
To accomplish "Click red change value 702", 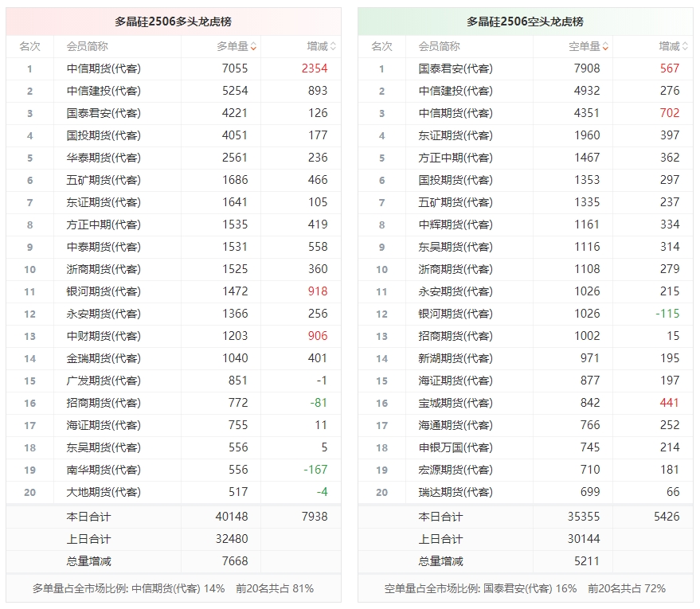I will (x=670, y=113).
